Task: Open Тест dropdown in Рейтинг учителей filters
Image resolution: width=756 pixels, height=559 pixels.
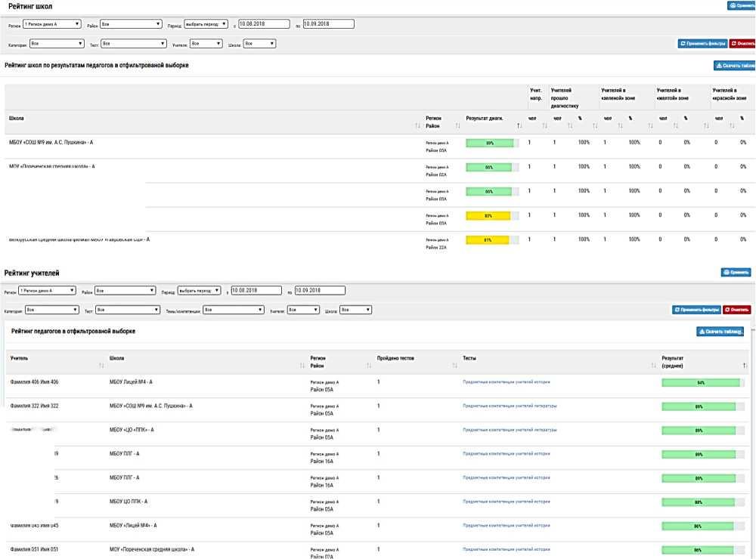Action: [127, 310]
